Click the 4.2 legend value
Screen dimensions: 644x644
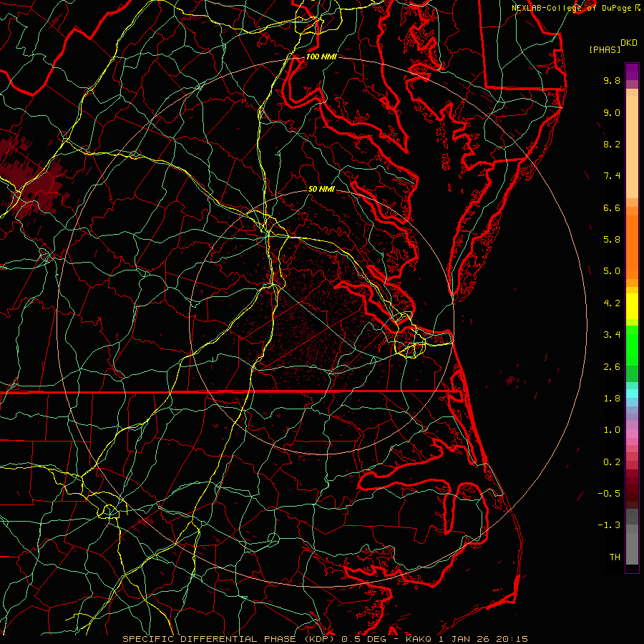tap(612, 303)
